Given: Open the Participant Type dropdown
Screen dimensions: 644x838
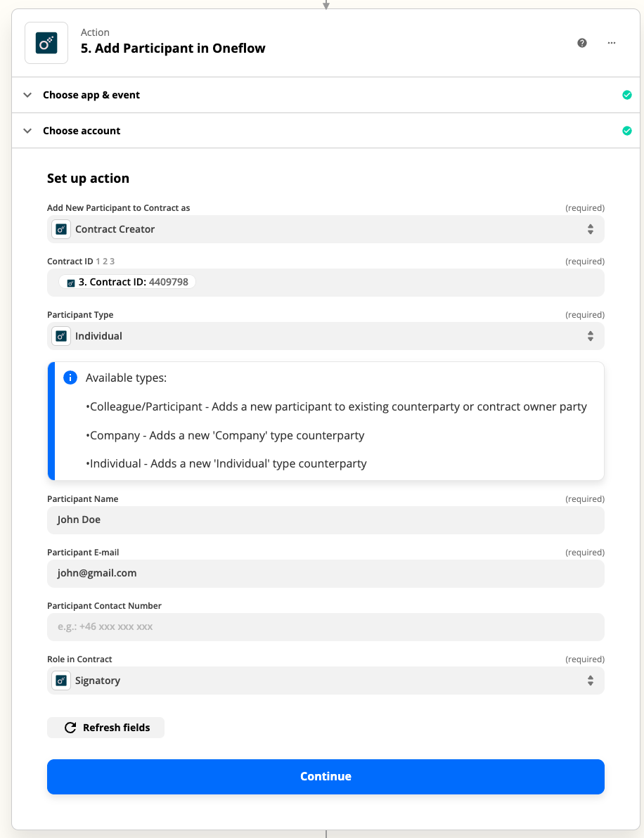Looking at the screenshot, I should coord(591,335).
